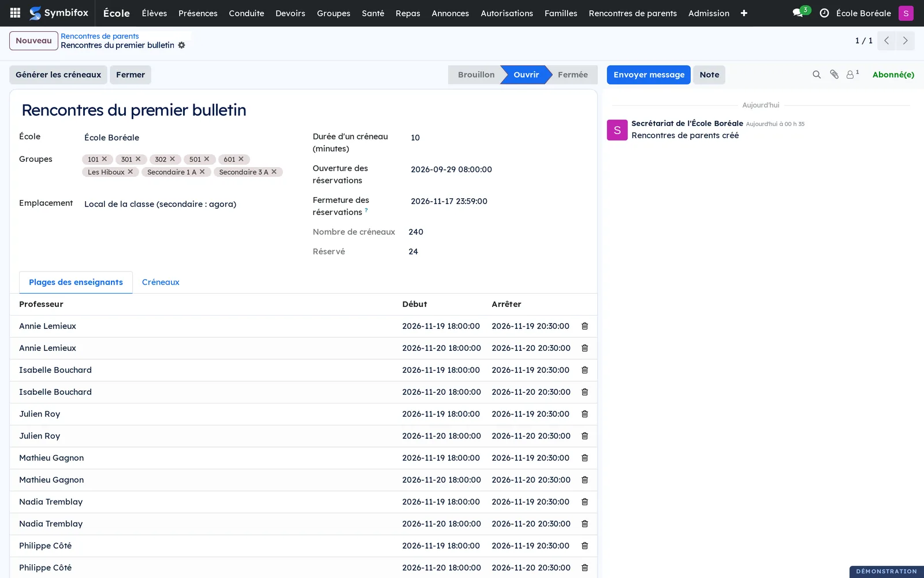
Task: Remove the Secondaire 3 A group tag
Action: click(x=274, y=172)
